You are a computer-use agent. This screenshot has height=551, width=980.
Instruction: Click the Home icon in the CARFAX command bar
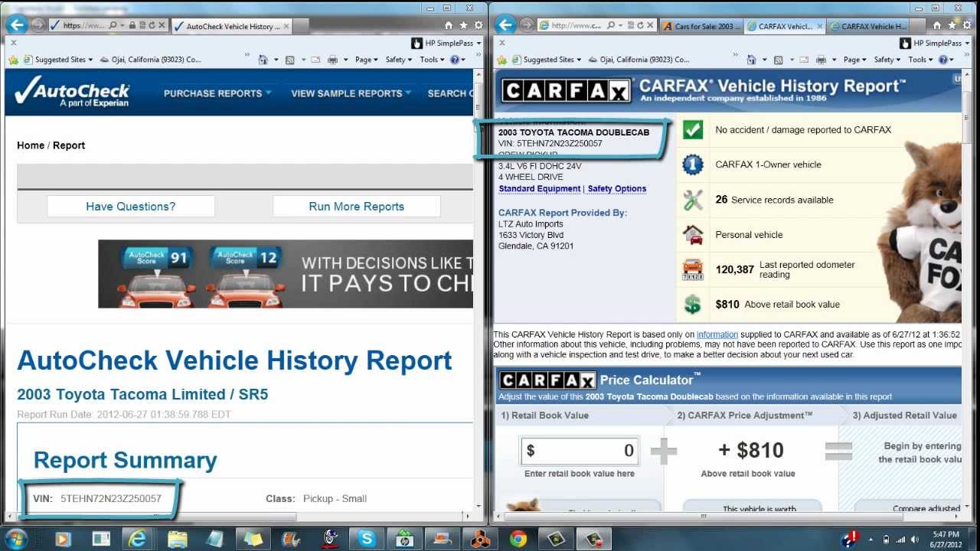tap(753, 60)
